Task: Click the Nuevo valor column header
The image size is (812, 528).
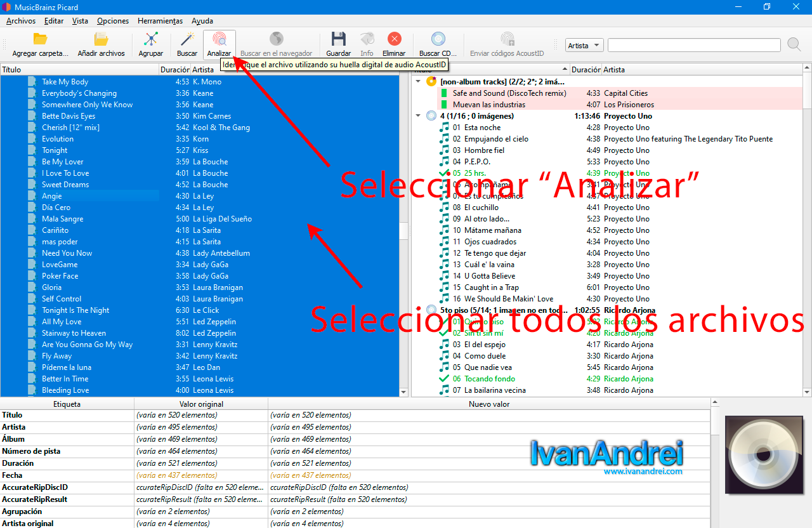Action: point(489,404)
